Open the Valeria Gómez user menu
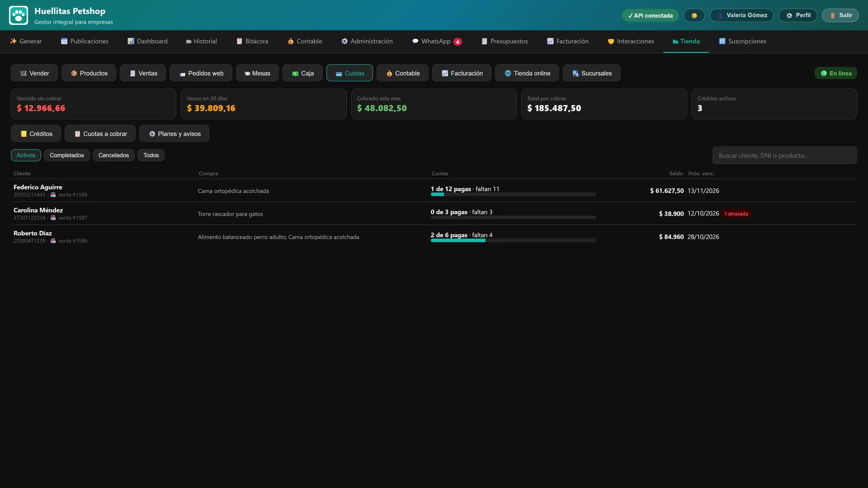Screen dimensions: 868x488 [741, 15]
